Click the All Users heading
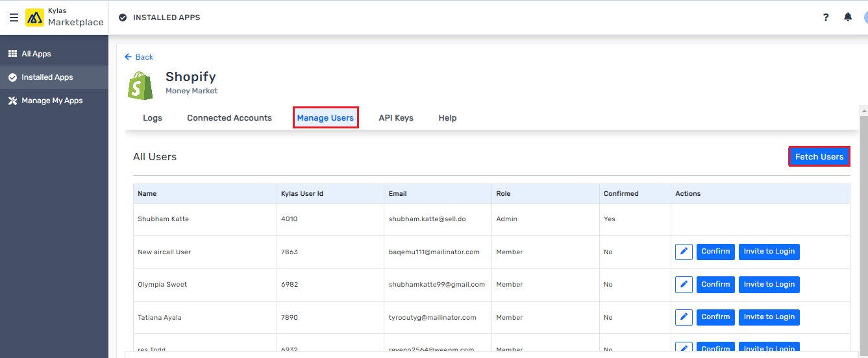 tap(155, 157)
